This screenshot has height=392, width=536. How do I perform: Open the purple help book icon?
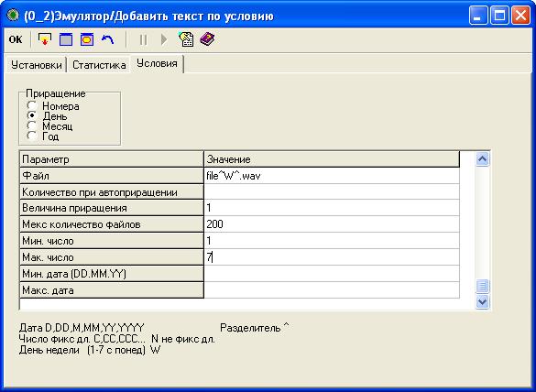(207, 39)
